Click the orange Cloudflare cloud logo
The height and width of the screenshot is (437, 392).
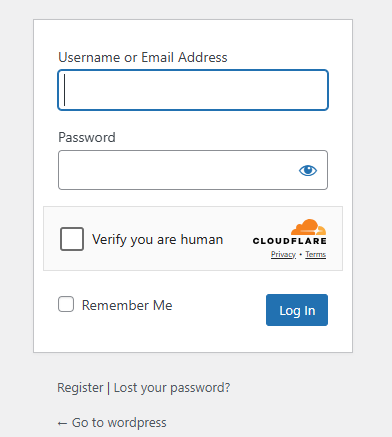click(x=308, y=227)
